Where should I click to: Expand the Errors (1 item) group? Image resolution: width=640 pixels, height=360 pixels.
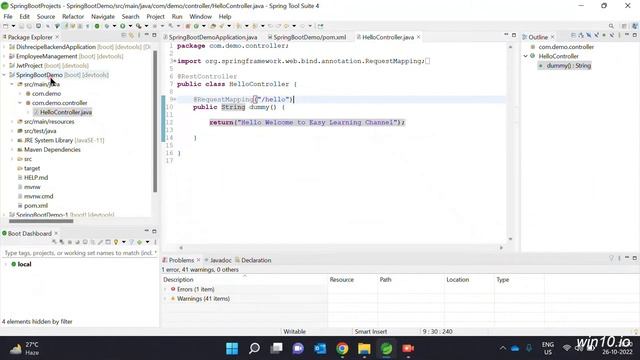click(165, 289)
